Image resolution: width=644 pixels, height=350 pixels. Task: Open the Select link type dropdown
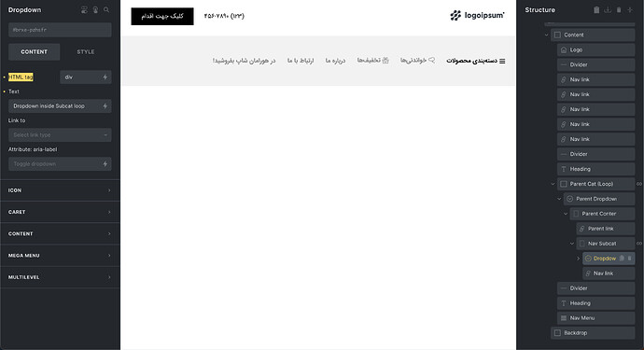60,134
